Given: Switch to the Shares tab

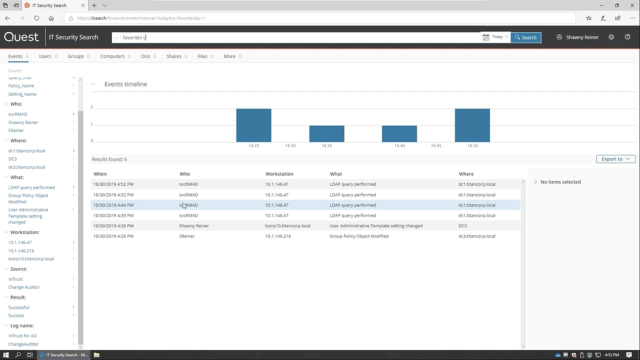Looking at the screenshot, I should [x=176, y=56].
